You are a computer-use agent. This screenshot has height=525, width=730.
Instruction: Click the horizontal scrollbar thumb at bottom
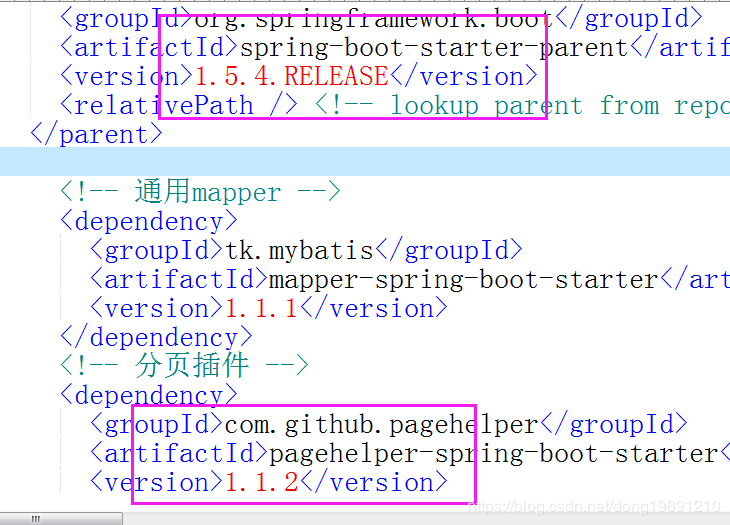[x=61, y=518]
